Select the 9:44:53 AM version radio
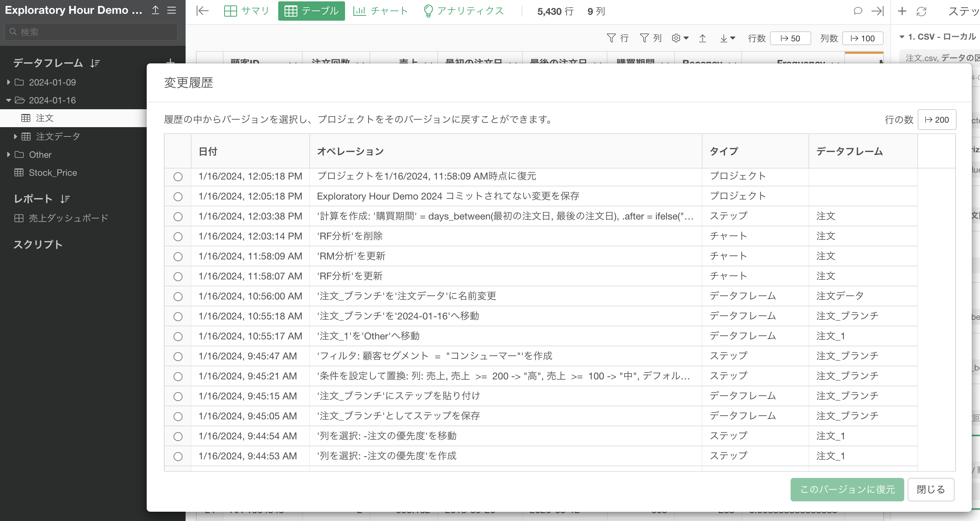 point(178,456)
